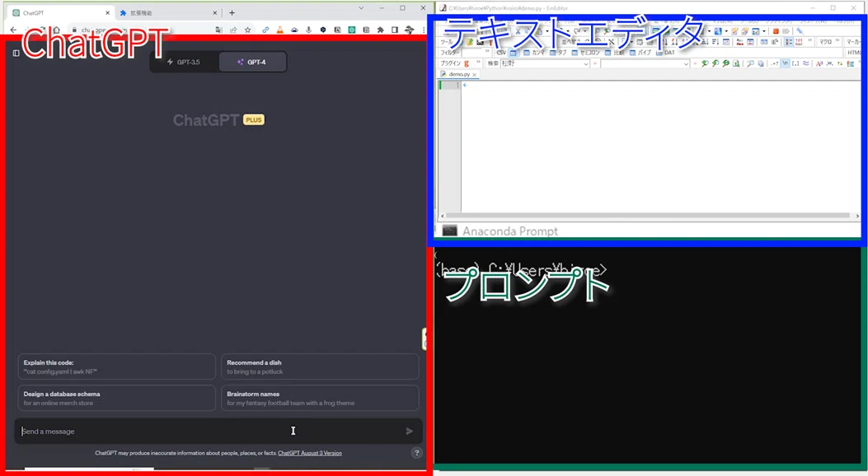Click the orange flask extension icon
Image resolution: width=868 pixels, height=476 pixels.
click(279, 30)
